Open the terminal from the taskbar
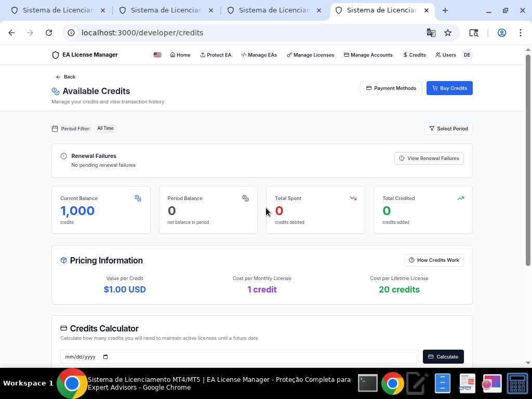 (368, 383)
